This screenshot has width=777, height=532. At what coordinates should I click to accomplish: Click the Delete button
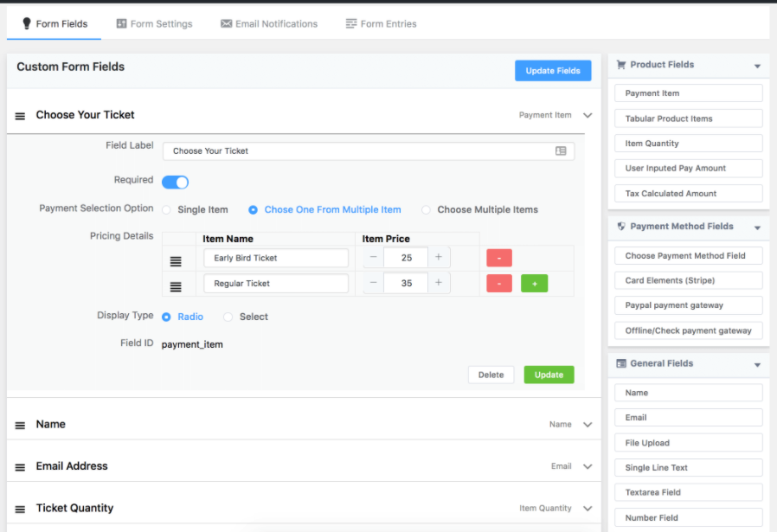491,375
